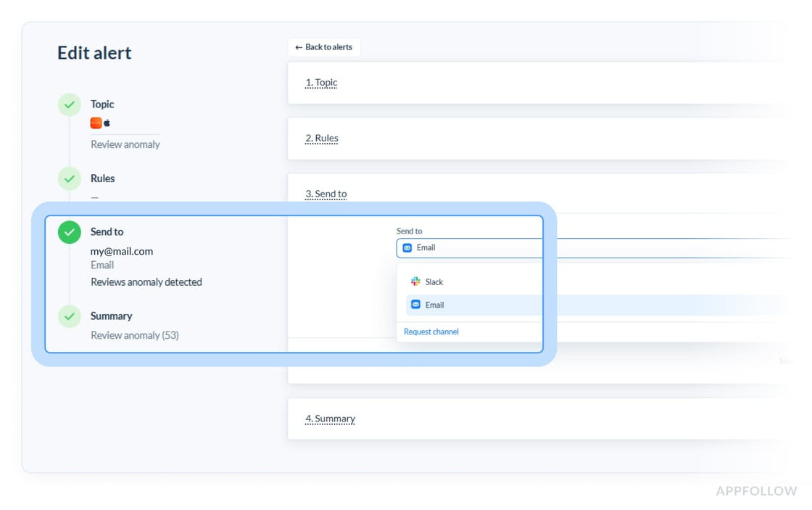Click the Apple platform icon under Topic
Image resolution: width=812 pixels, height=510 pixels.
pos(107,123)
